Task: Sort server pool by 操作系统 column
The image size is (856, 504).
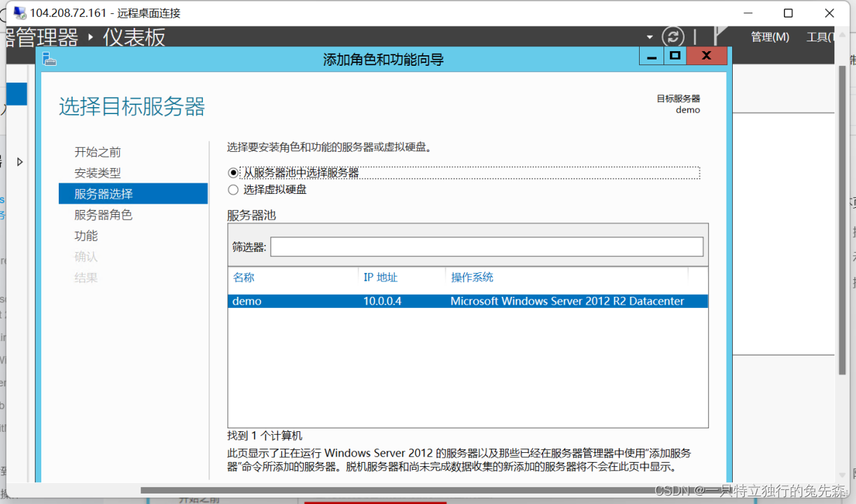Action: [x=472, y=277]
